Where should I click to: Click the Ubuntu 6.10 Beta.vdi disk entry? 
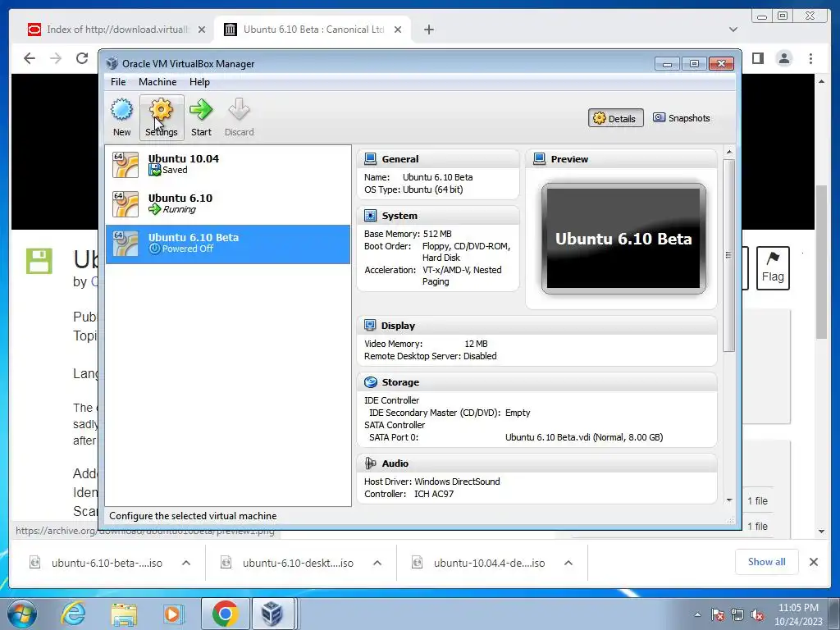(x=584, y=437)
